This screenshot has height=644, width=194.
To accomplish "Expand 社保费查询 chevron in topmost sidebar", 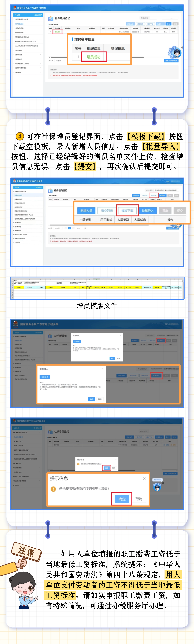I will click(40, 59).
